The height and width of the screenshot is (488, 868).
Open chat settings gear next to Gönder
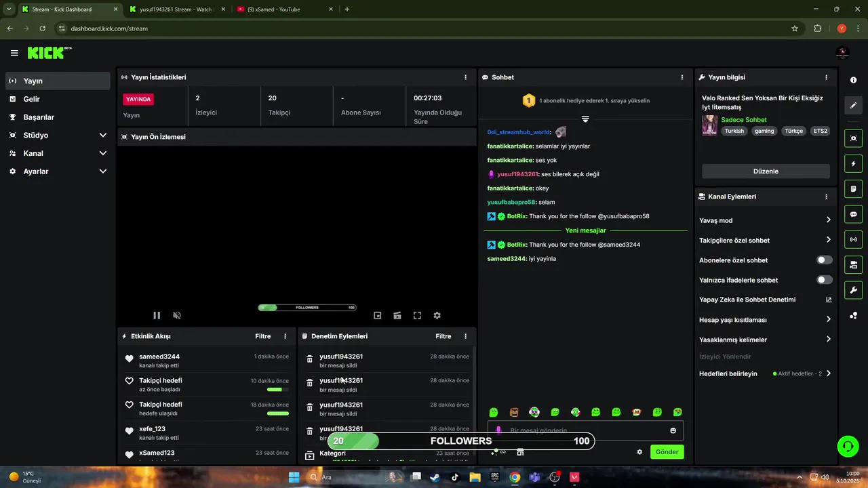[639, 452]
